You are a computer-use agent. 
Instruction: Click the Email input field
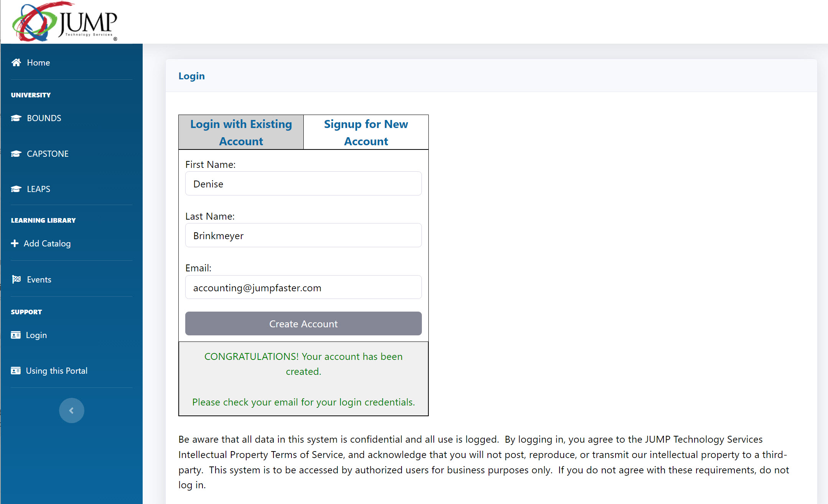click(303, 287)
